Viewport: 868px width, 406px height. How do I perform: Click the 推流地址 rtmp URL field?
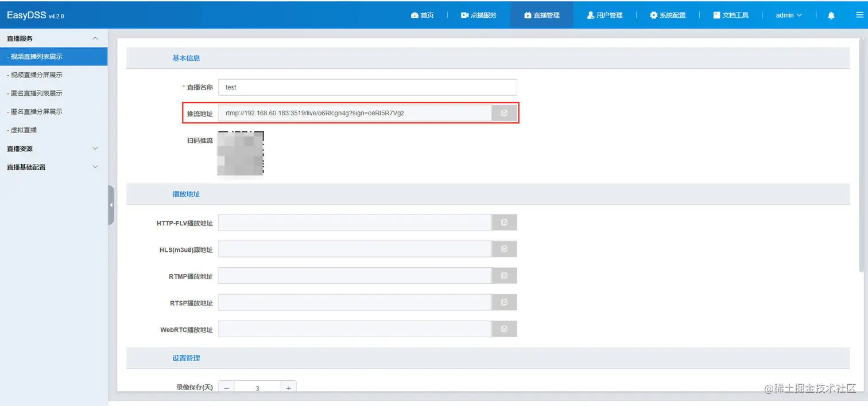tap(355, 113)
